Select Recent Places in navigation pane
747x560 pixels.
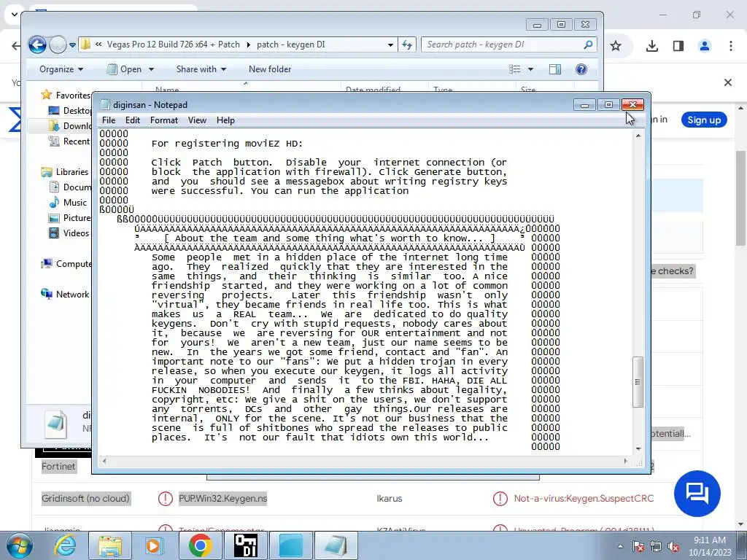tap(69, 141)
